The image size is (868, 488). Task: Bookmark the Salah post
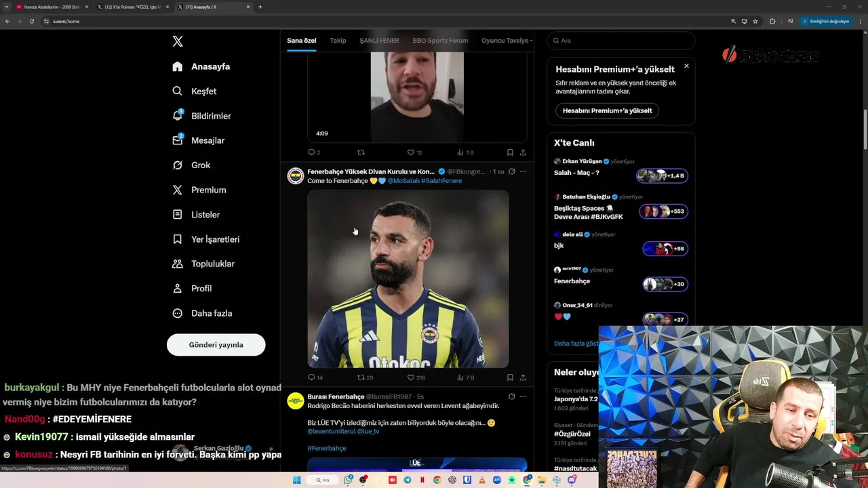tap(510, 378)
